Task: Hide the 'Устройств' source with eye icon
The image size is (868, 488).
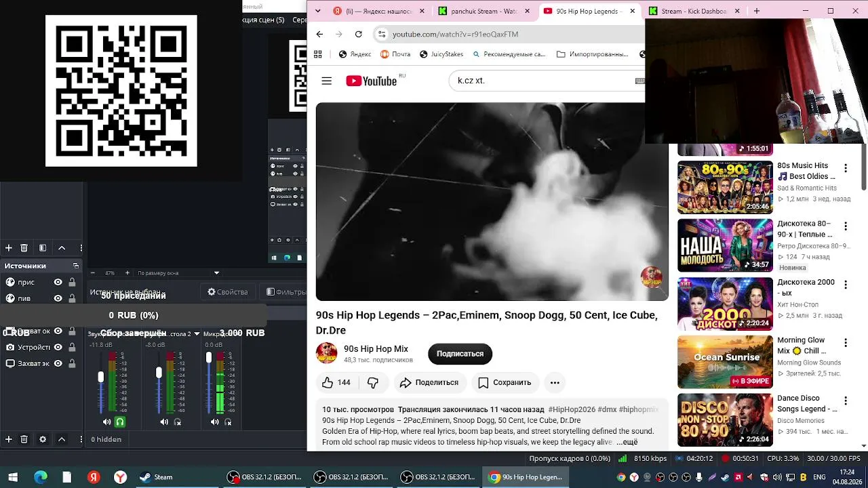Action: [58, 347]
